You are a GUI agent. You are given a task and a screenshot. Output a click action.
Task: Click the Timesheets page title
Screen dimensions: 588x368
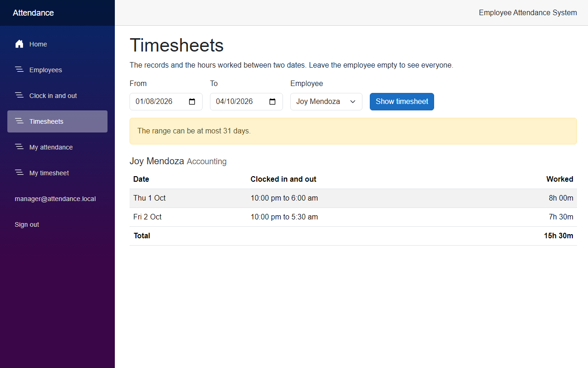[x=176, y=46]
